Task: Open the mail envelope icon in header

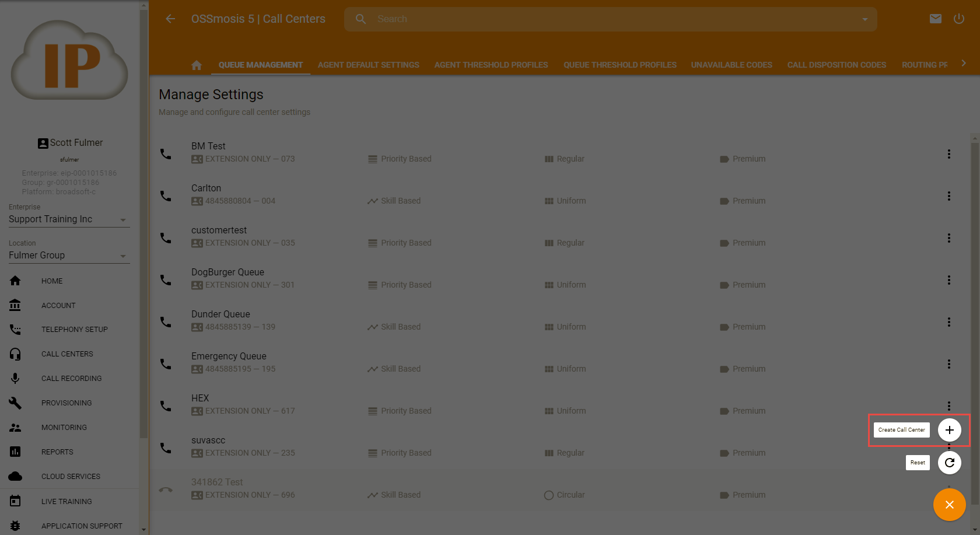Action: [x=935, y=19]
